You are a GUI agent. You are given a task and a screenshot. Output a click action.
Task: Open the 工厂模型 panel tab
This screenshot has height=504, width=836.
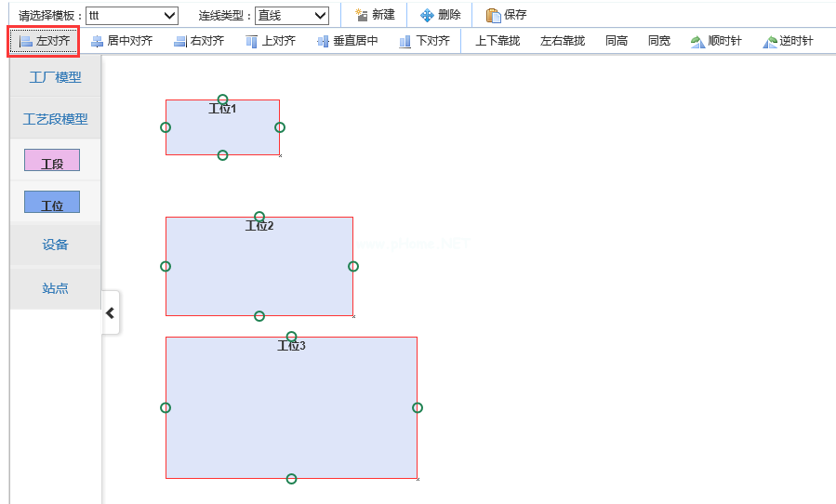55,77
